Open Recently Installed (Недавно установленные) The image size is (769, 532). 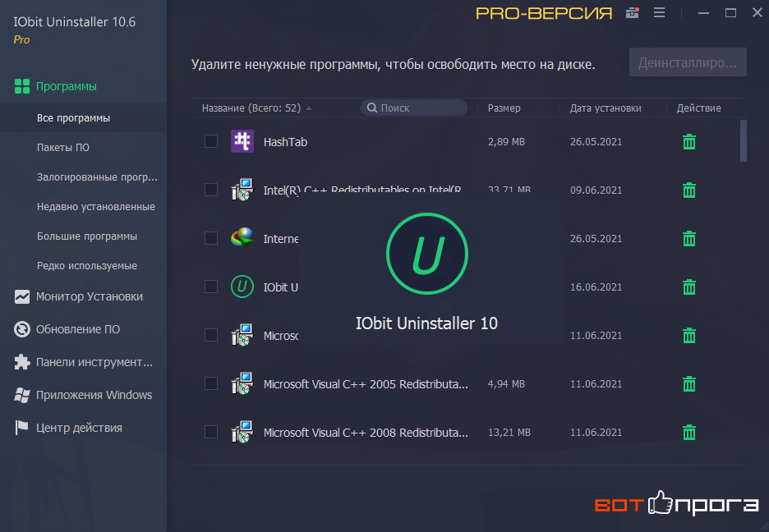click(x=96, y=207)
